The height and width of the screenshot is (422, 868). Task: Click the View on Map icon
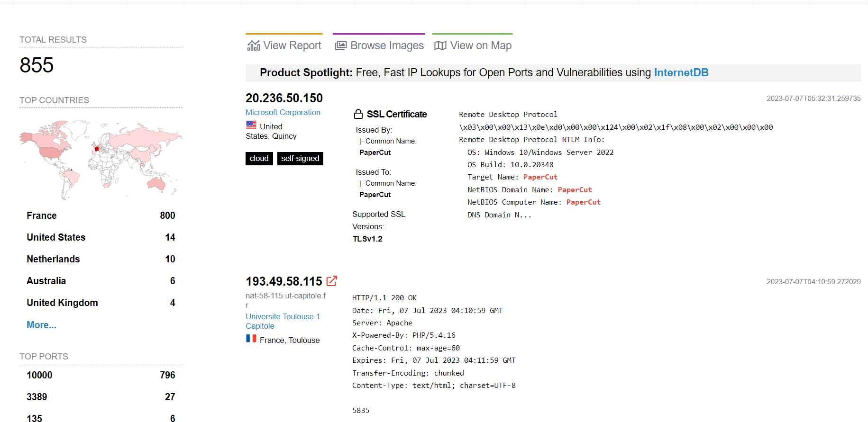440,45
